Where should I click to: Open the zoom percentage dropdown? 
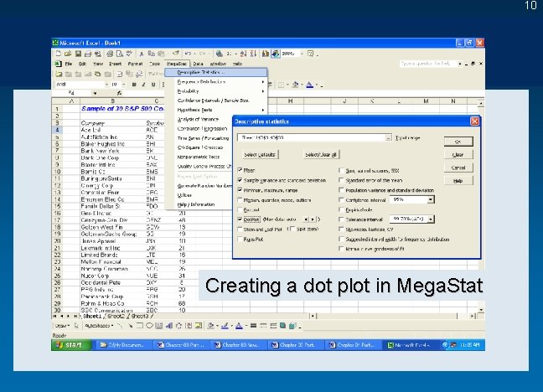tap(302, 54)
